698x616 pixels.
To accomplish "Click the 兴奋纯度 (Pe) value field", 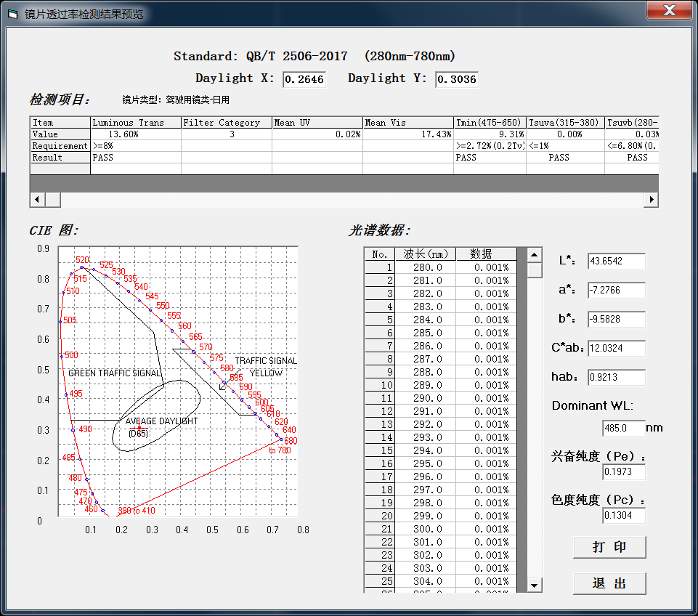I will pyautogui.click(x=623, y=472).
